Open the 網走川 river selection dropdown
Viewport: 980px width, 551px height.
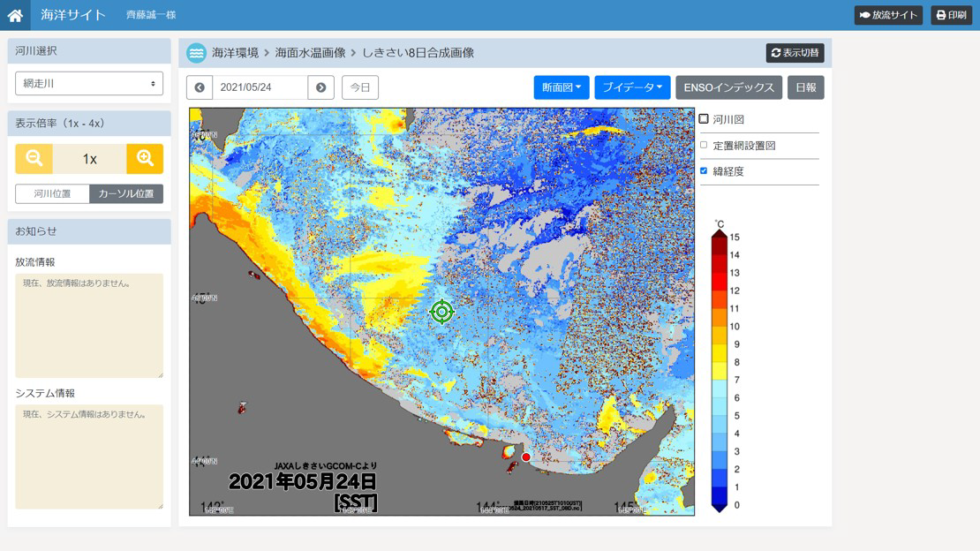click(89, 84)
